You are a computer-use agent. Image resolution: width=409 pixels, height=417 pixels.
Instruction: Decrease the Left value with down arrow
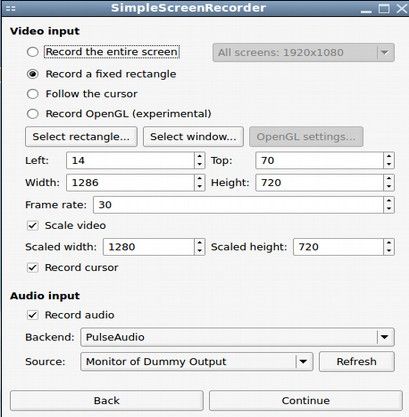pyautogui.click(x=199, y=165)
